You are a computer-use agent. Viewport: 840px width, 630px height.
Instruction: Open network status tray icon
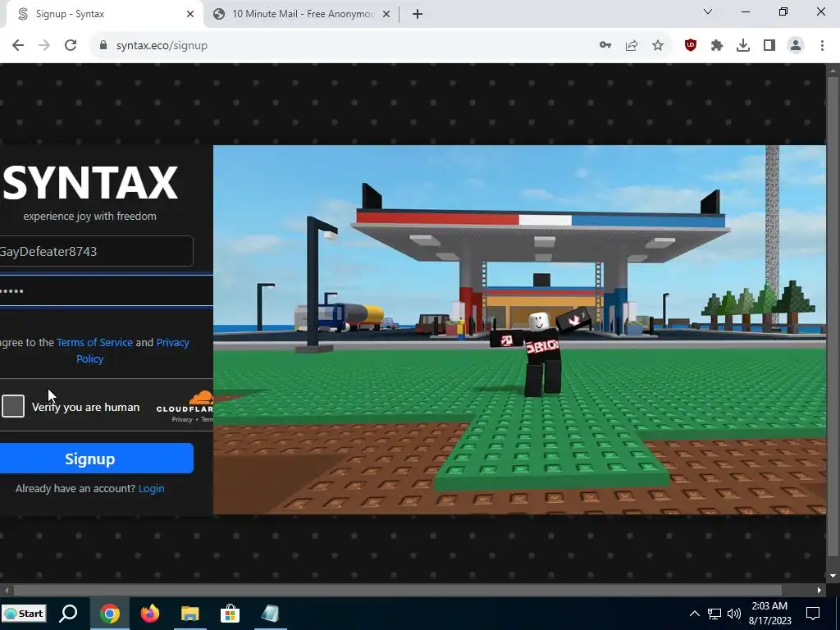[714, 614]
